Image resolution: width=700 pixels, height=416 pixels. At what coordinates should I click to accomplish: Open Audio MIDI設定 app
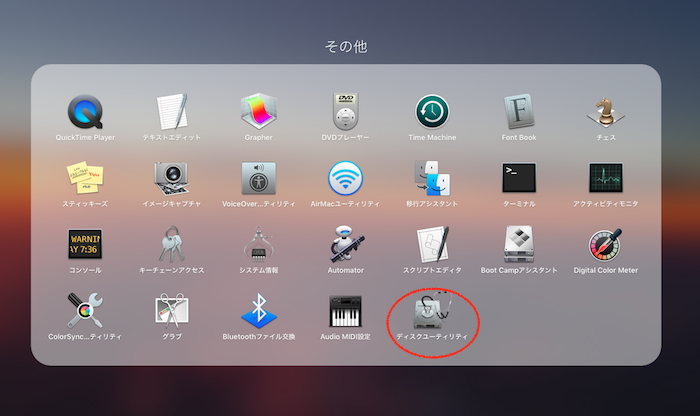click(346, 311)
